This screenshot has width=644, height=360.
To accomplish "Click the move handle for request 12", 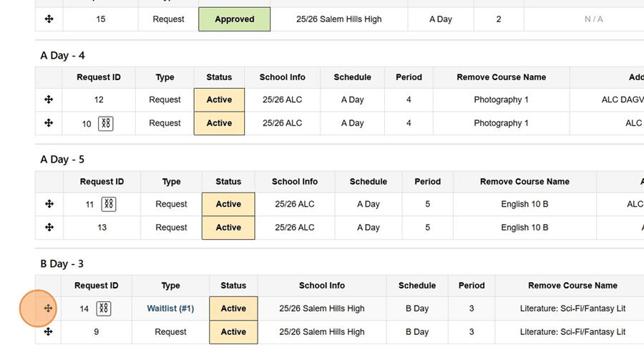I will 49,99.
